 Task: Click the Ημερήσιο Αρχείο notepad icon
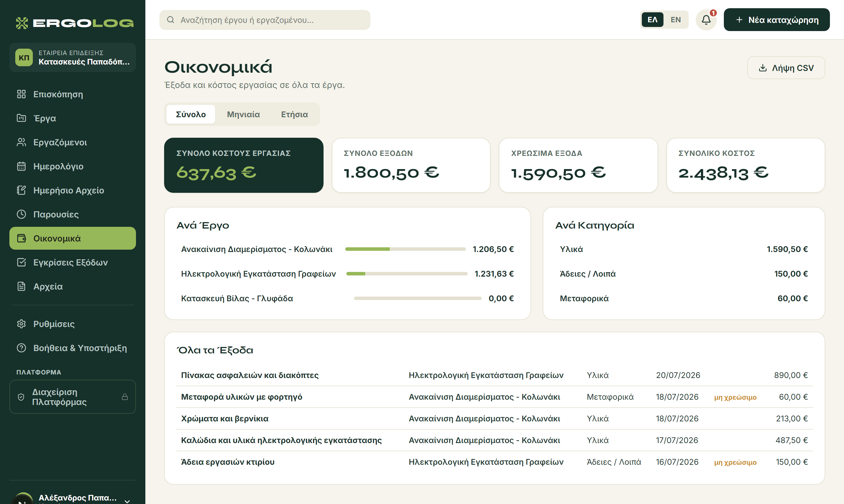(x=21, y=190)
